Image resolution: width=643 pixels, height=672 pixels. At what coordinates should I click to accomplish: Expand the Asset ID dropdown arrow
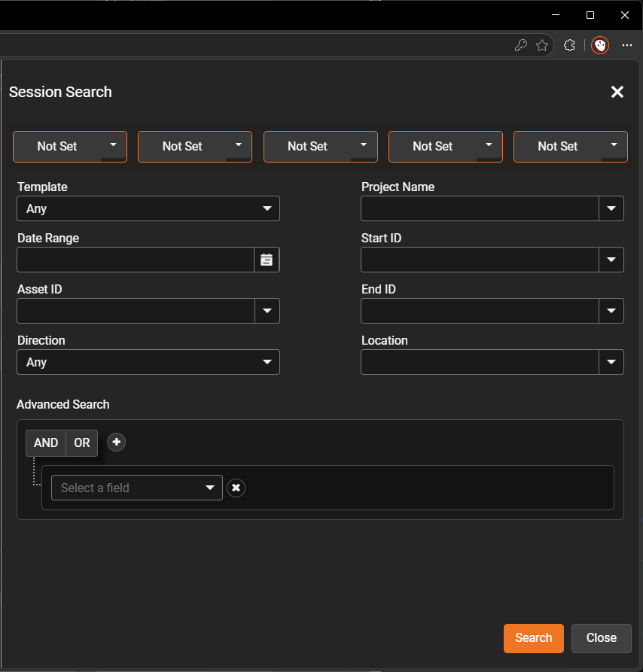pos(267,311)
